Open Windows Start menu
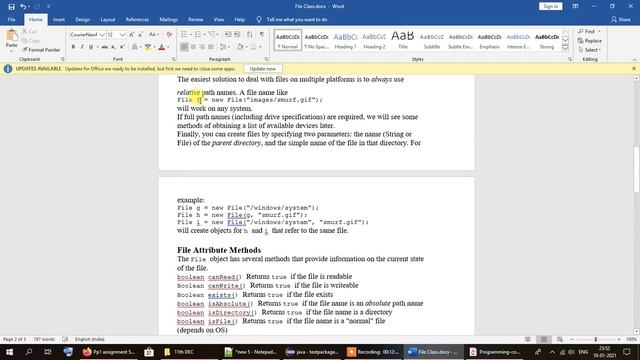The width and height of the screenshot is (640, 360). [x=9, y=352]
